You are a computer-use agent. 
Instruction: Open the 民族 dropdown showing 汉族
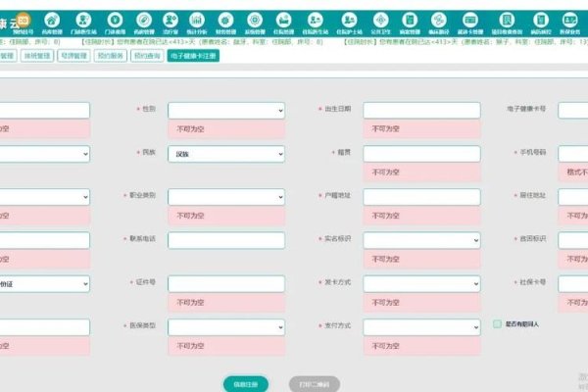226,154
